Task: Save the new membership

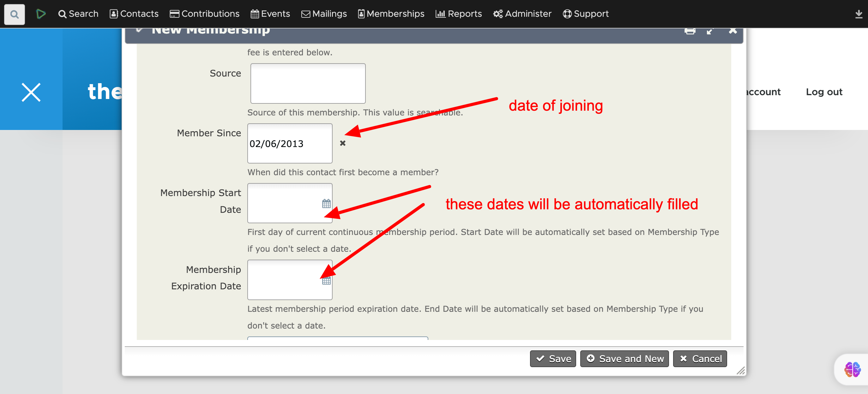Action: (x=553, y=359)
